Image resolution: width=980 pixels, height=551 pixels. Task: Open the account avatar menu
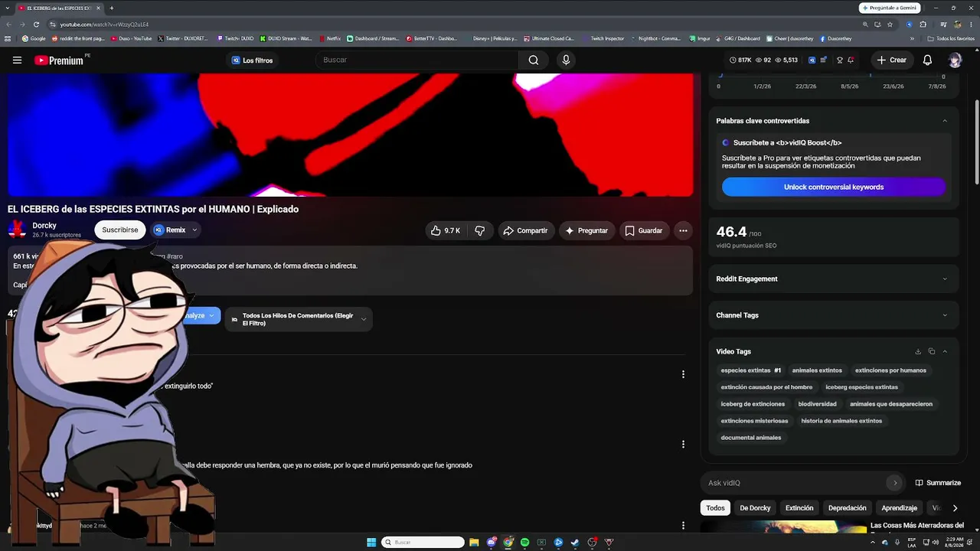click(955, 60)
